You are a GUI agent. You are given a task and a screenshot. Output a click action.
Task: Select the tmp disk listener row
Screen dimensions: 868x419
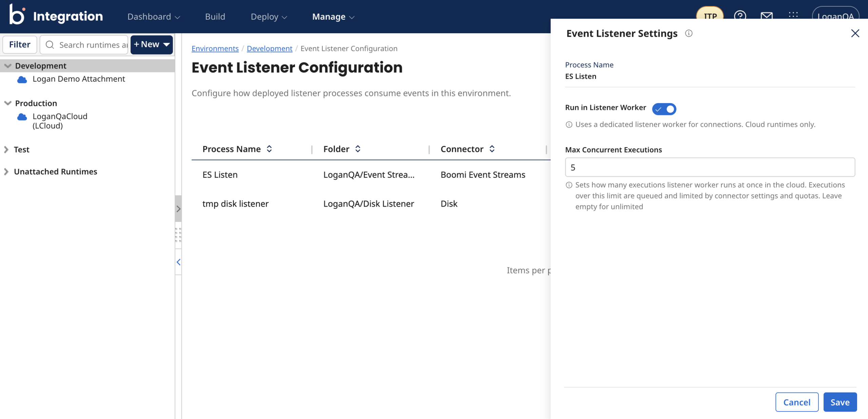pos(371,204)
